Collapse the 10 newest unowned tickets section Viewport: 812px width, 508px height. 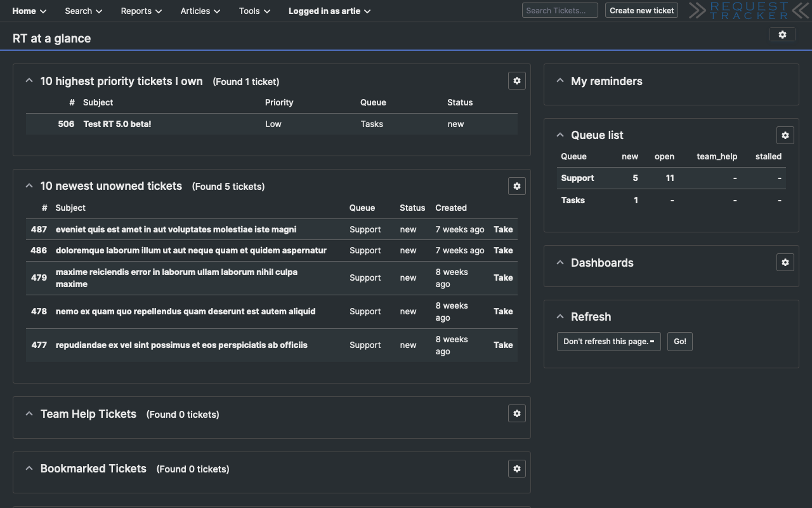[x=29, y=185]
